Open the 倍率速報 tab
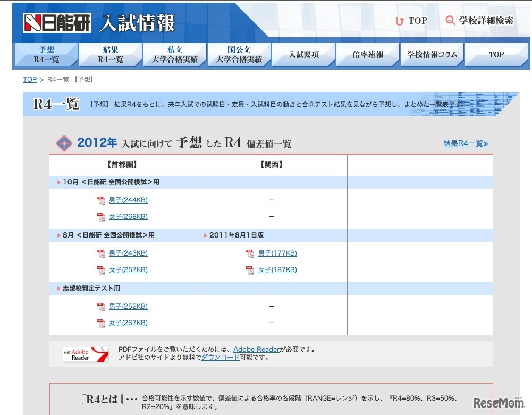The image size is (532, 415). (x=367, y=54)
